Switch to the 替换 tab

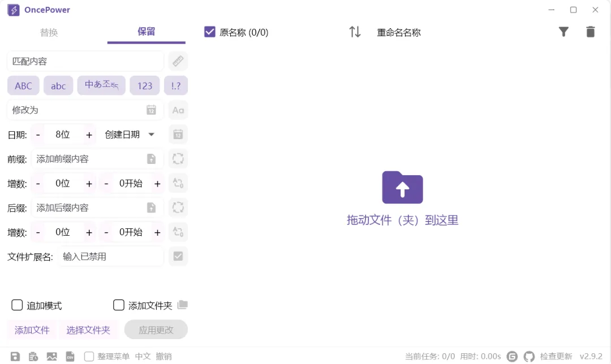pyautogui.click(x=49, y=32)
